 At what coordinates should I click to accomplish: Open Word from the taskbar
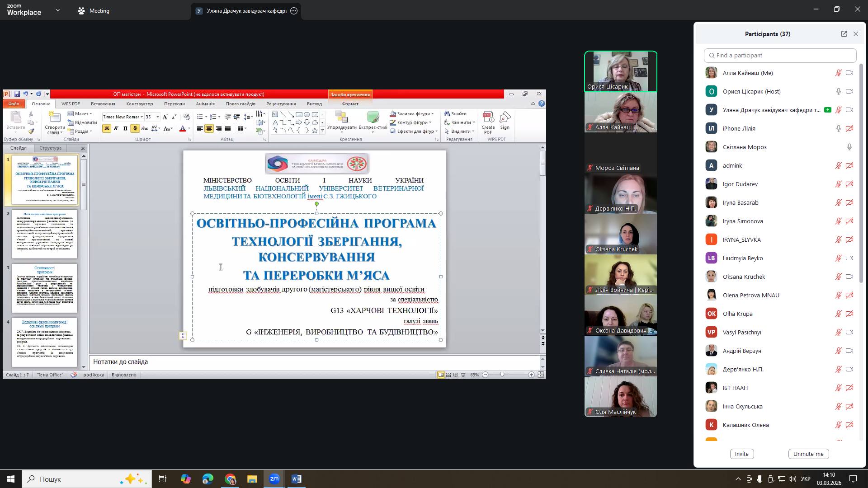pyautogui.click(x=296, y=479)
